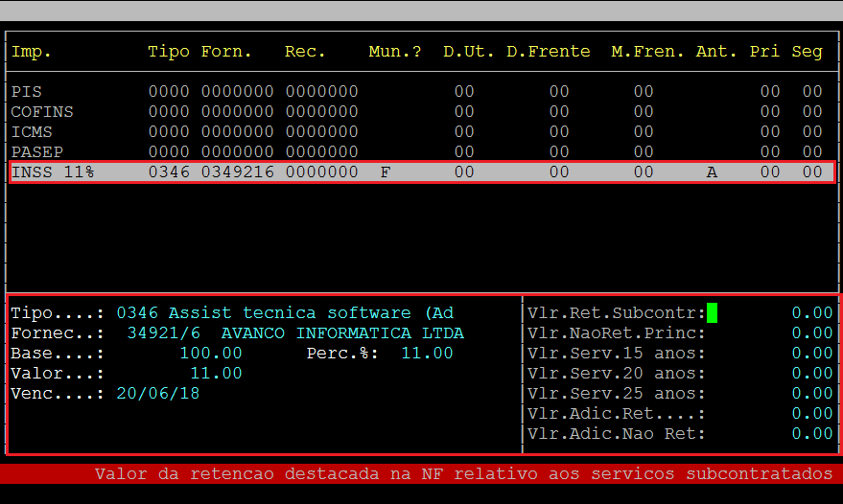Screen dimensions: 843x504
Task: Click the Vlr.Serv.20 anos value field
Action: click(x=811, y=374)
